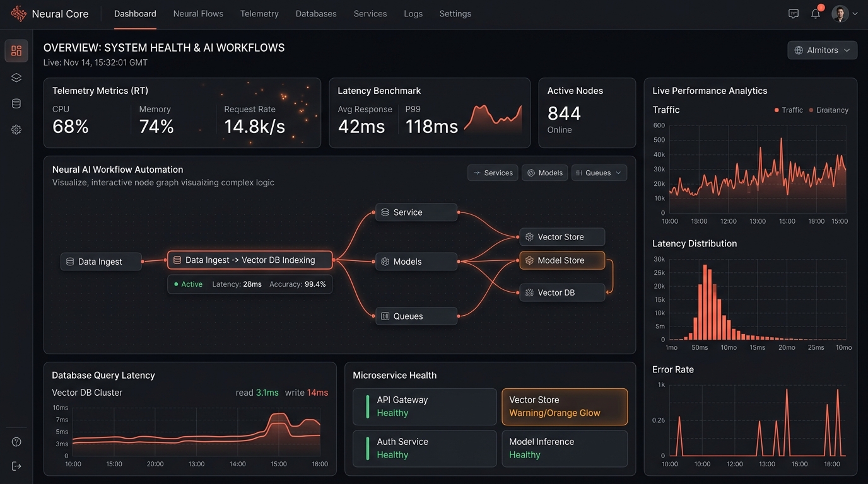
Task: Open the Telemetry tab
Action: coord(259,14)
